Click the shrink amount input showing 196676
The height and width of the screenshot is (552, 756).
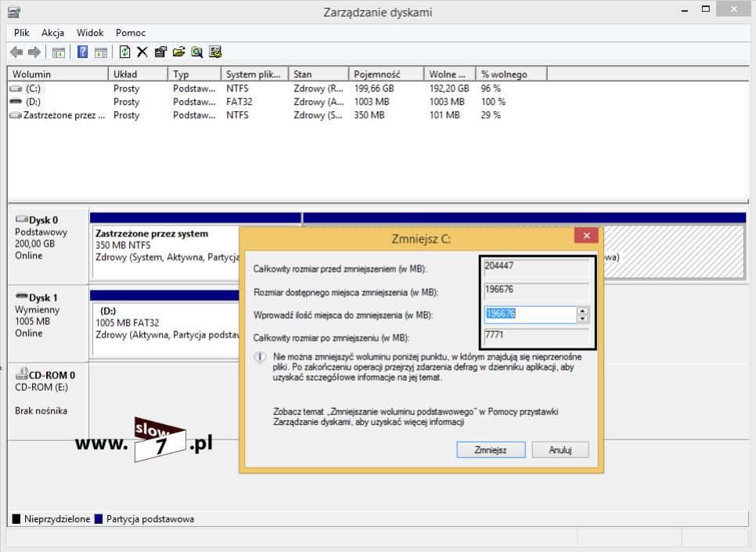click(x=530, y=314)
